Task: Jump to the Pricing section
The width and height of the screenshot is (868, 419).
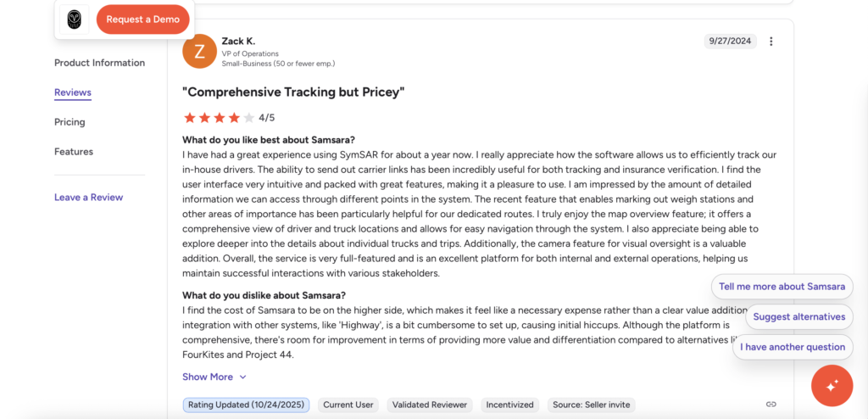Action: click(70, 122)
